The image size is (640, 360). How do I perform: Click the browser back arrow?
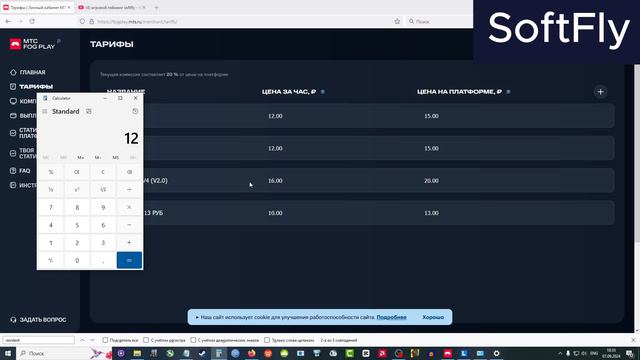(8, 21)
